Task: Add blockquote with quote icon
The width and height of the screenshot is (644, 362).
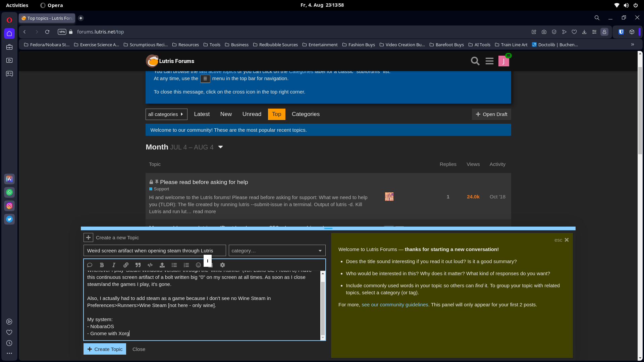Action: (x=138, y=265)
